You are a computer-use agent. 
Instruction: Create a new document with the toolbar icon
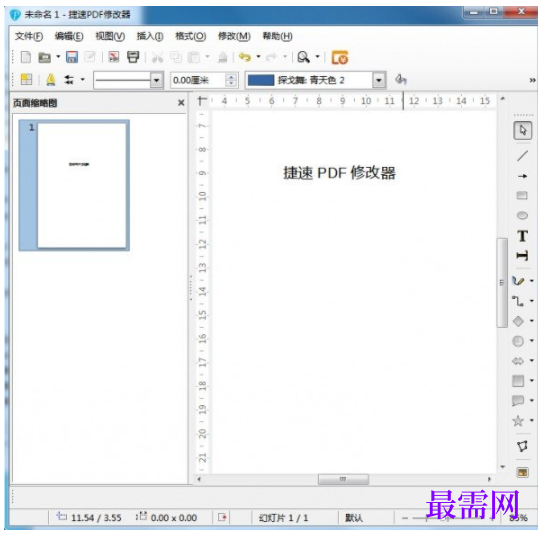click(x=26, y=57)
